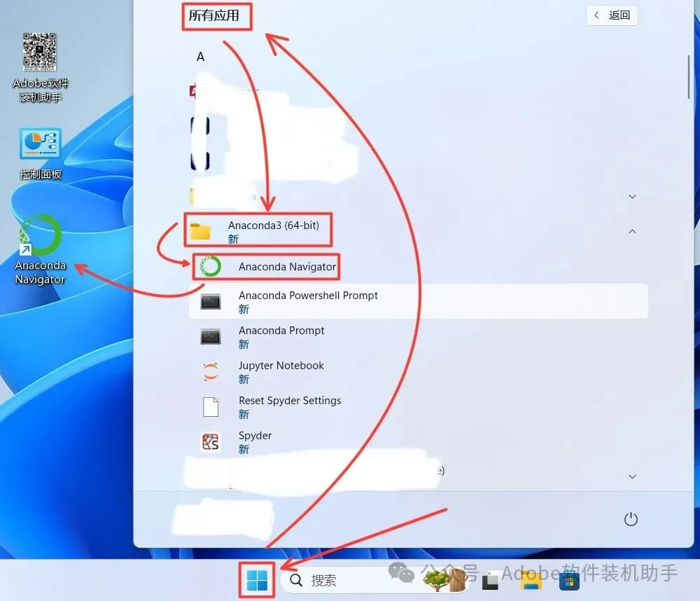Click the letter A section header
Viewport: 700px width, 601px height.
coord(200,57)
